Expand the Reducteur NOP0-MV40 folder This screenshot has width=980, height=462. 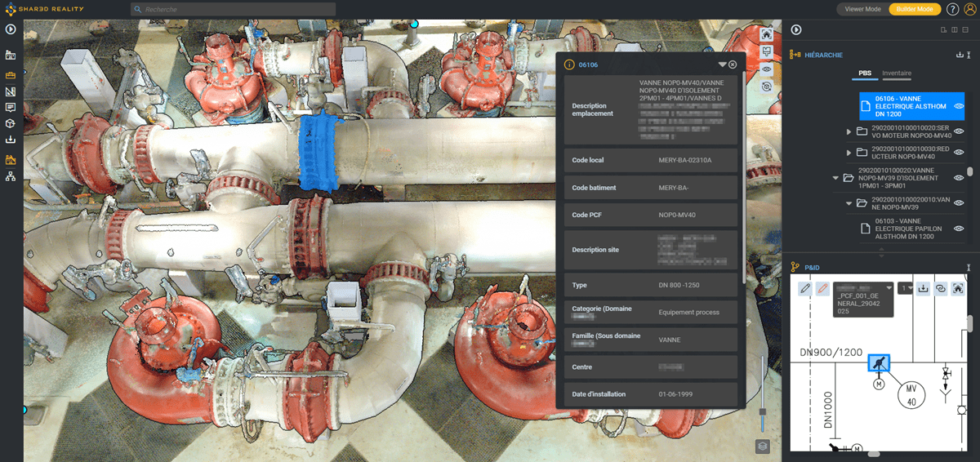[x=849, y=153]
